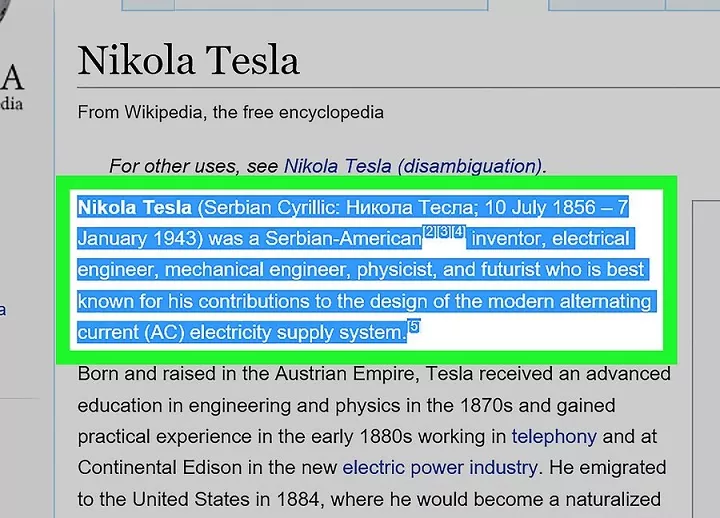Click the 'Serbian Cyrillic' label text
720x518 pixels.
(x=269, y=208)
